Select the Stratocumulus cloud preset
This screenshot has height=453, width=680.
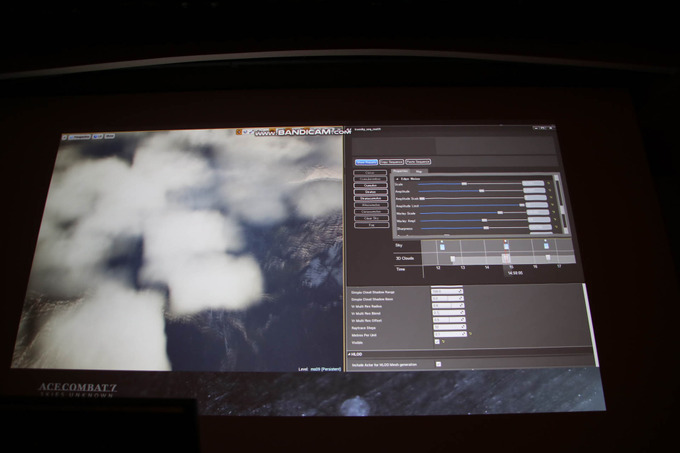click(371, 199)
